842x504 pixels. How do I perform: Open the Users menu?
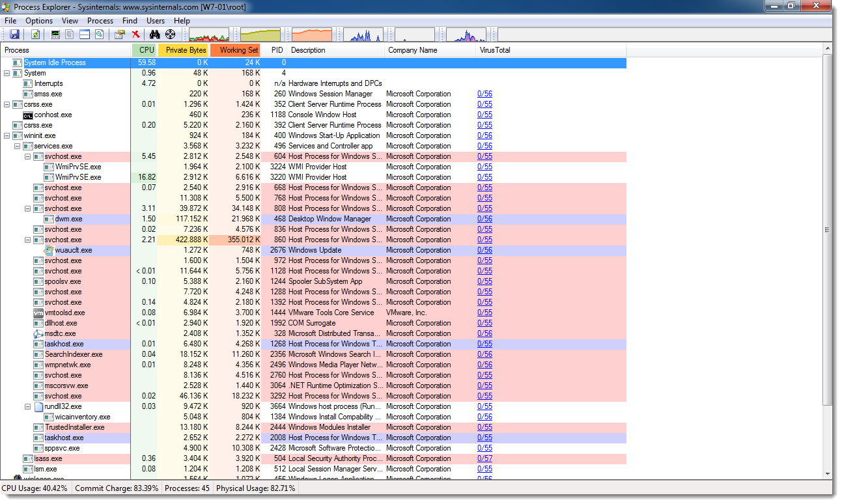coord(156,21)
